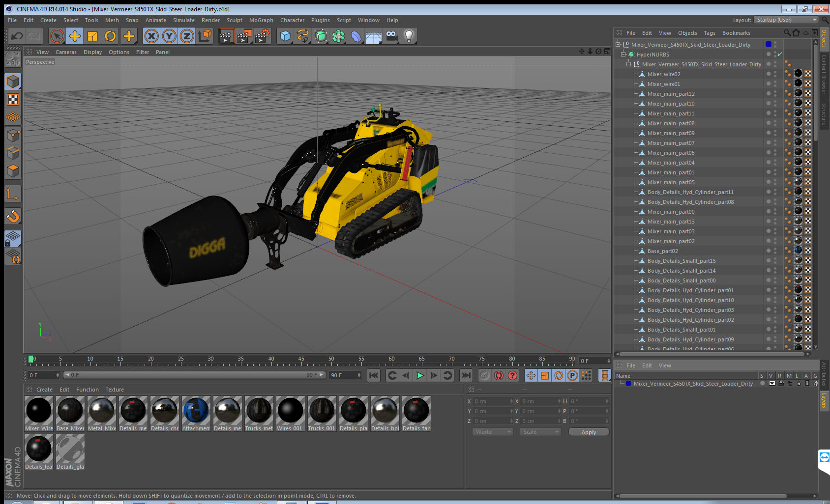830x504 pixels.
Task: Add a Cube primitive object
Action: [285, 36]
